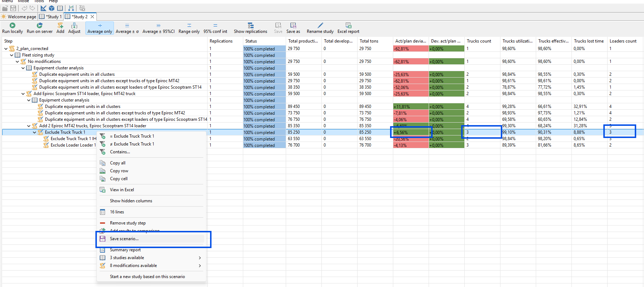Screen dimensions: 644x287
Task: Click the Rename study pencil button
Action: (x=320, y=28)
